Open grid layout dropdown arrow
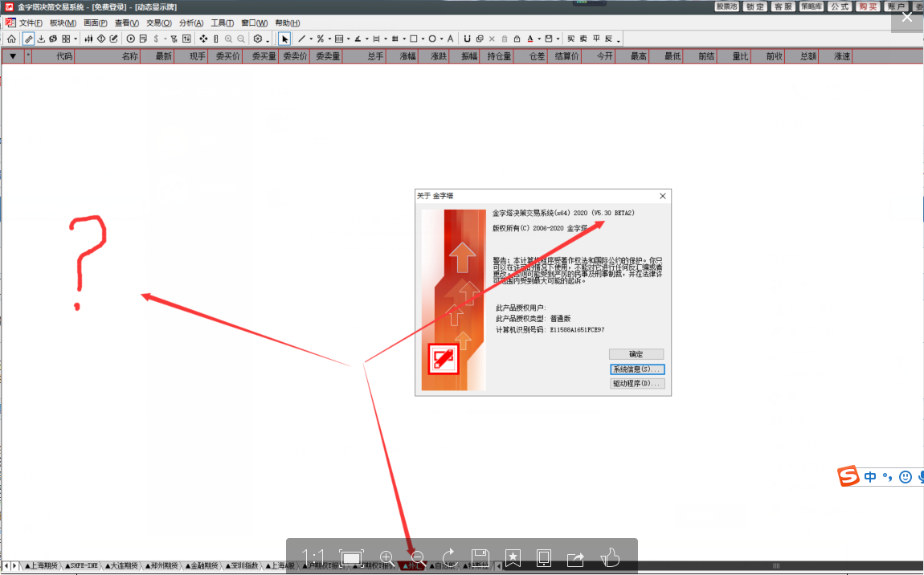The width and height of the screenshot is (924, 575). (76, 39)
